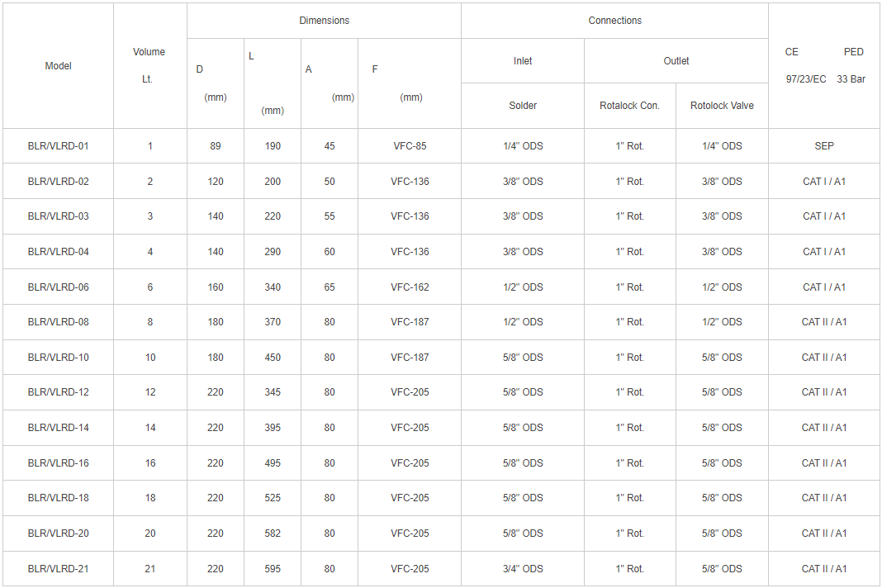Select the Volume Lt. column header
The width and height of the screenshot is (882, 588).
point(149,66)
